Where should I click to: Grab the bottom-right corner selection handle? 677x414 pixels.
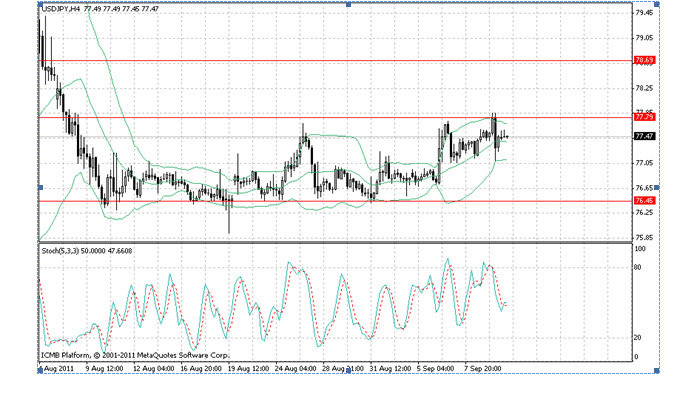pyautogui.click(x=657, y=371)
